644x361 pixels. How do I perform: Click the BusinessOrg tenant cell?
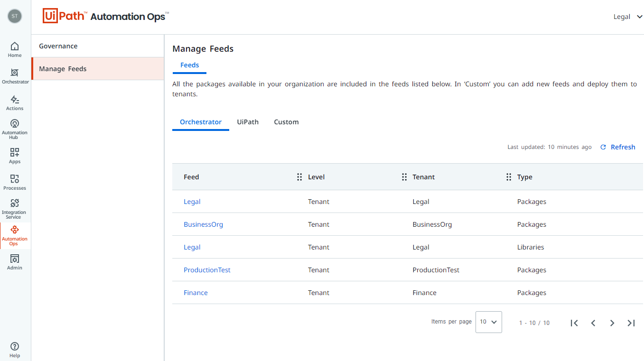point(432,224)
